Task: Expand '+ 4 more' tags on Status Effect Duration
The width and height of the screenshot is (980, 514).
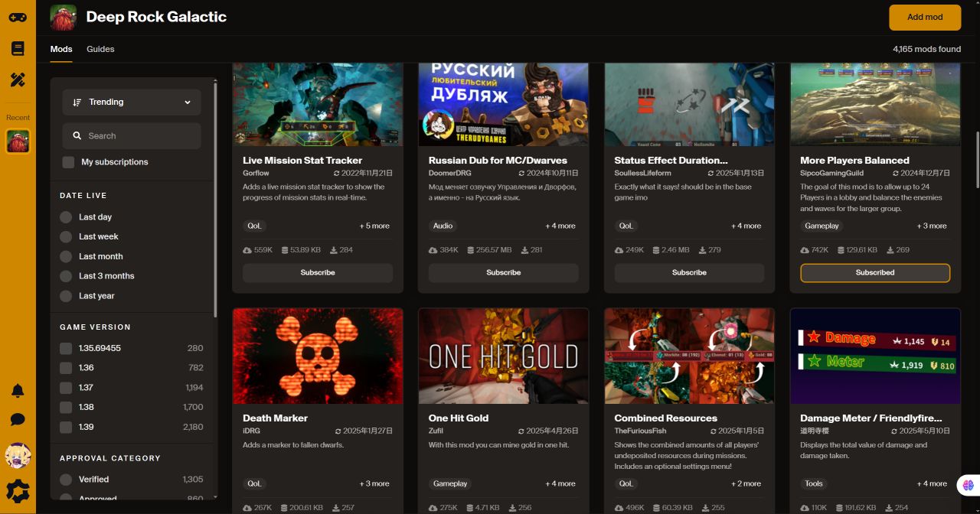Action: [746, 226]
